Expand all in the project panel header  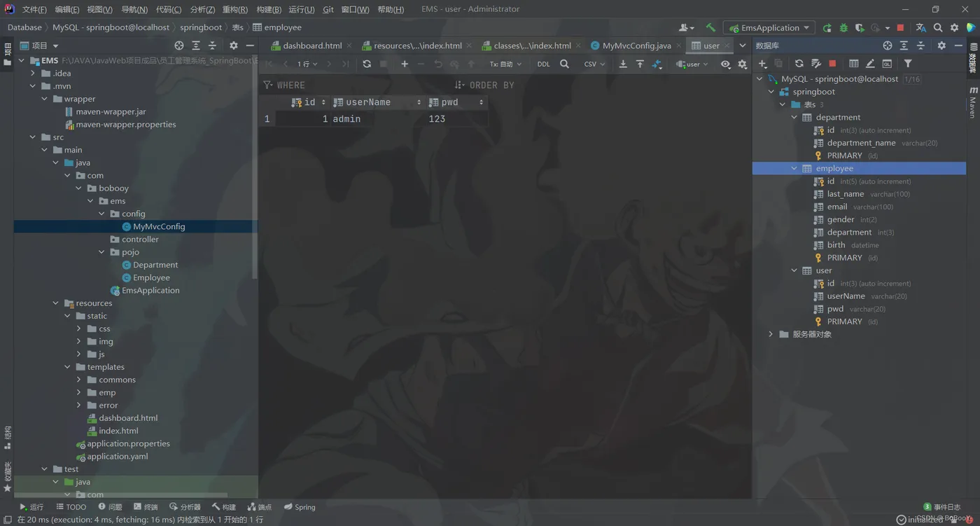[x=196, y=46]
